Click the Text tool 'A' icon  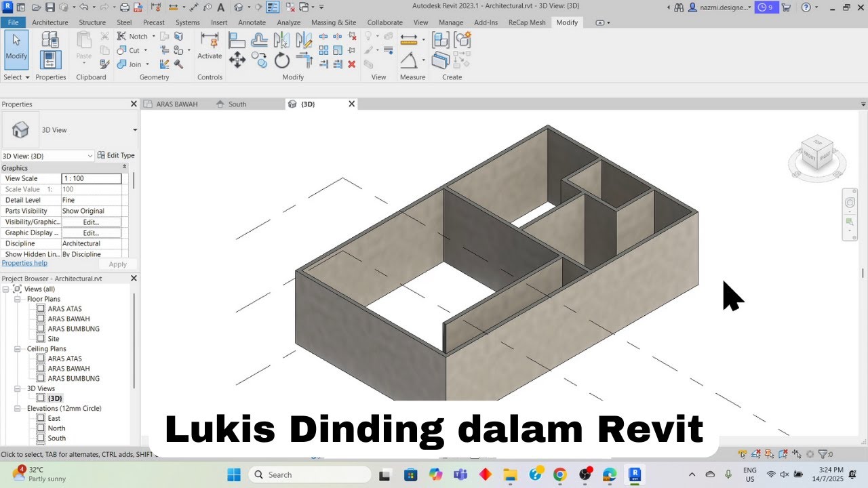[x=220, y=7]
